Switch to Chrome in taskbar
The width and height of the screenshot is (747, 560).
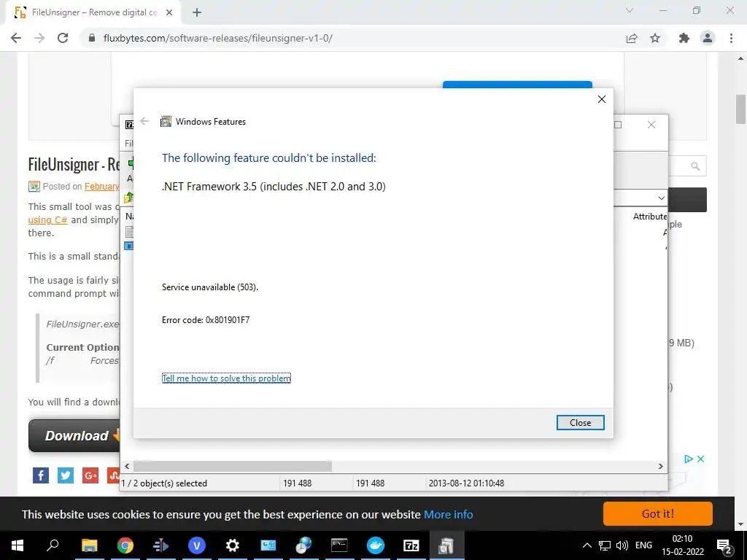125,545
